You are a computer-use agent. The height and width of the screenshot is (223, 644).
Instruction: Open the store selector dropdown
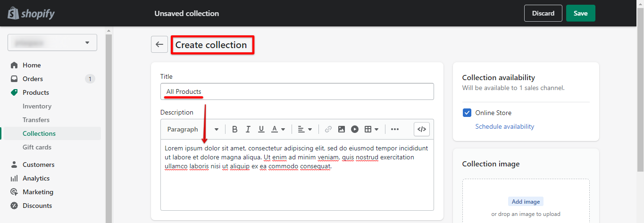coord(52,42)
